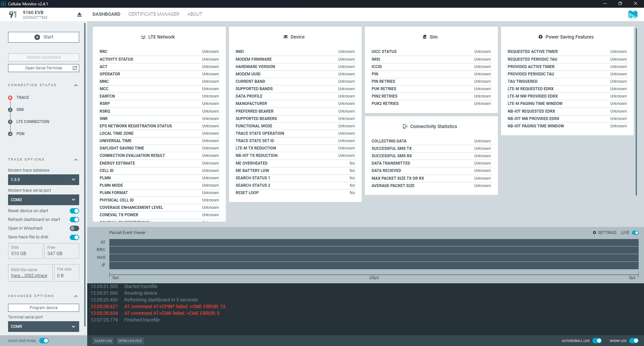Click the Sim card icon
The image size is (644, 346).
[425, 37]
